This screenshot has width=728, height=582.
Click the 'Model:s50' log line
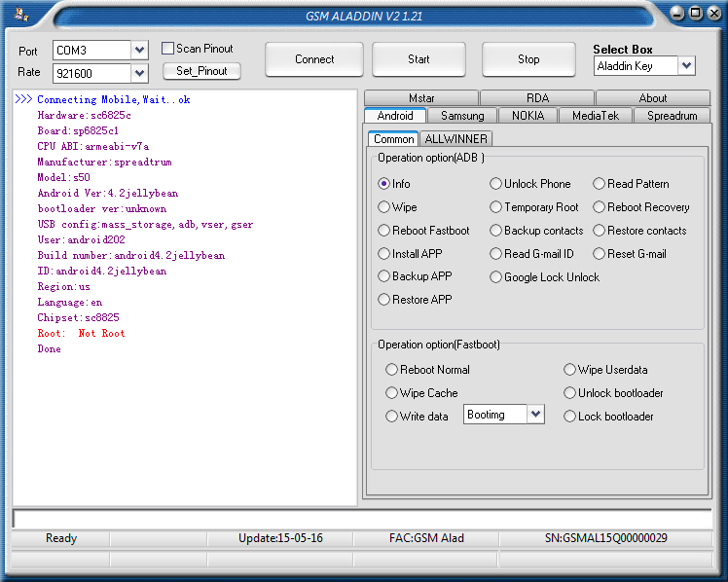[x=63, y=177]
